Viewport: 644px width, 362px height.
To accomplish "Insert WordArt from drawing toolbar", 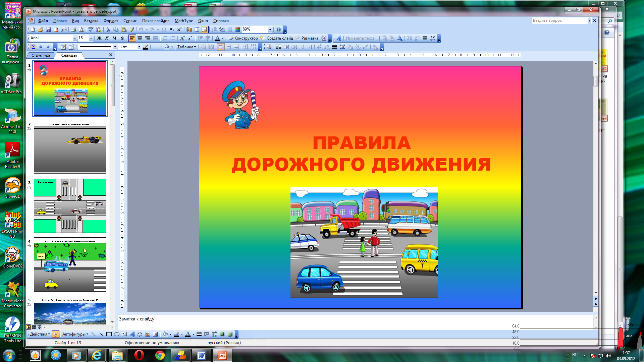I will (x=132, y=334).
